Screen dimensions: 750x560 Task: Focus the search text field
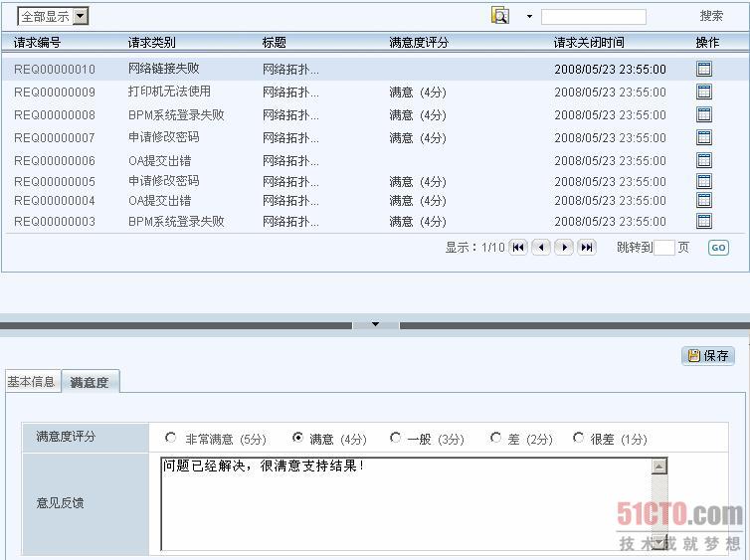tap(593, 17)
